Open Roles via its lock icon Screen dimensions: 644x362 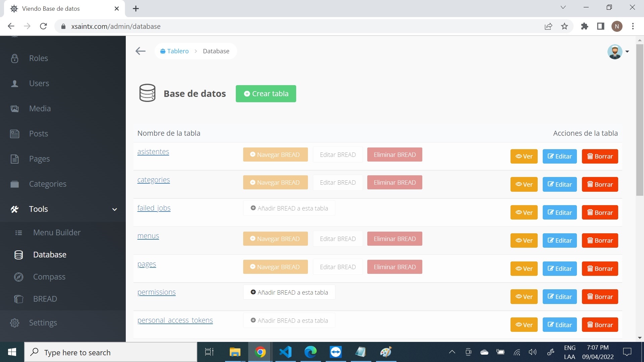15,58
